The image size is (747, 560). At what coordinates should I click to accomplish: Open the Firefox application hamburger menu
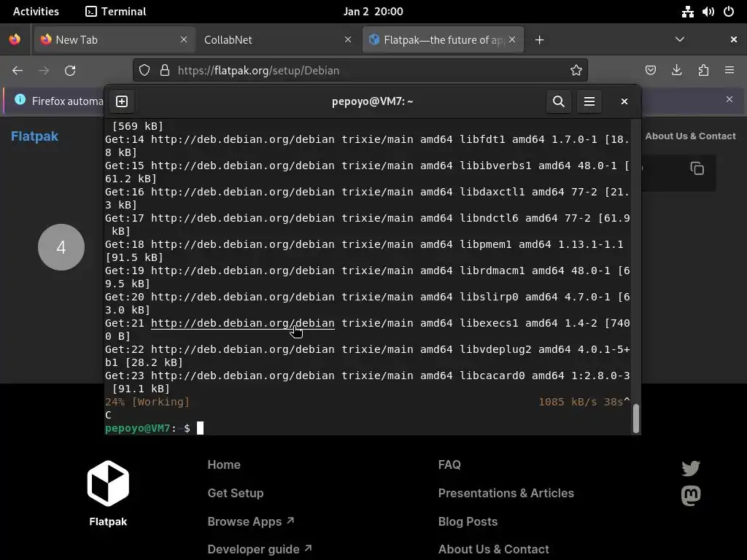pos(729,71)
